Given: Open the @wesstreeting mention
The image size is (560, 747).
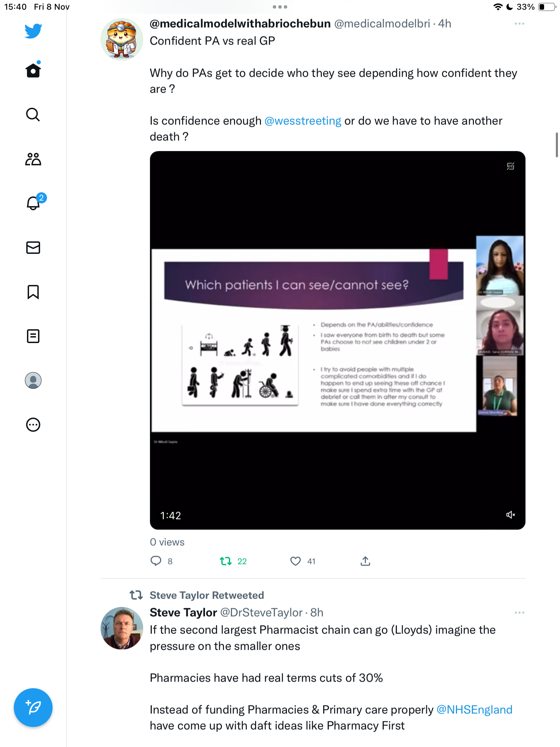Looking at the screenshot, I should pyautogui.click(x=303, y=121).
